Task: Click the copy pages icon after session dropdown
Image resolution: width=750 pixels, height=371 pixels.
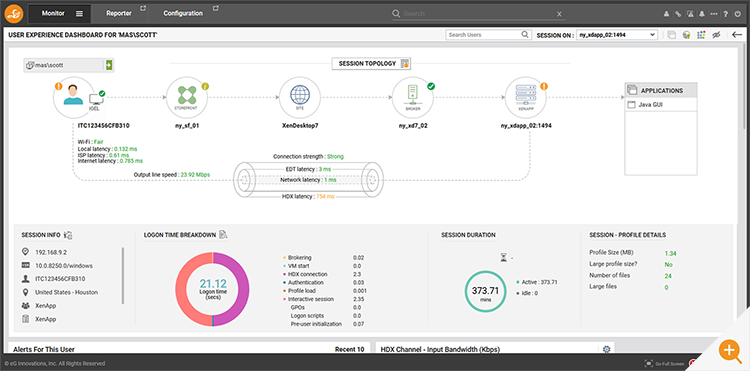Action: click(x=672, y=35)
